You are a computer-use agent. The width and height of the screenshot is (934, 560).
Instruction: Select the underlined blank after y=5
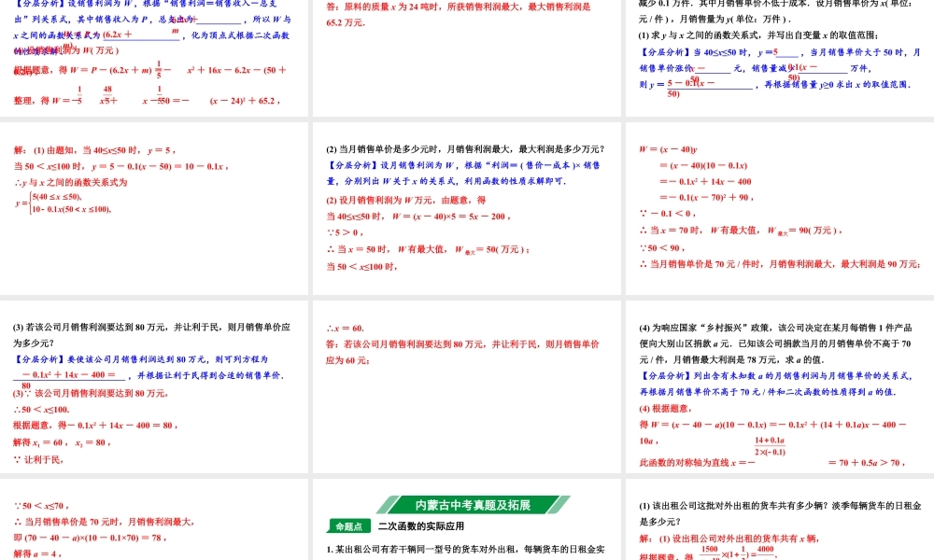point(789,52)
